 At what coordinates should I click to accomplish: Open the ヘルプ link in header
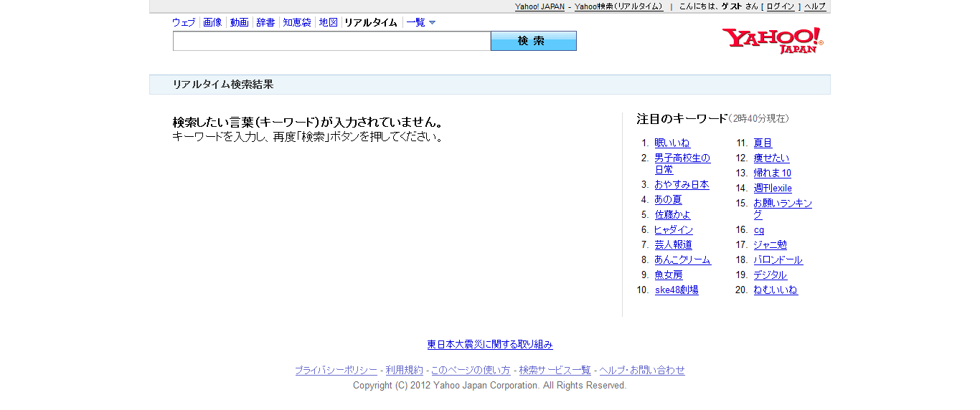(815, 6)
